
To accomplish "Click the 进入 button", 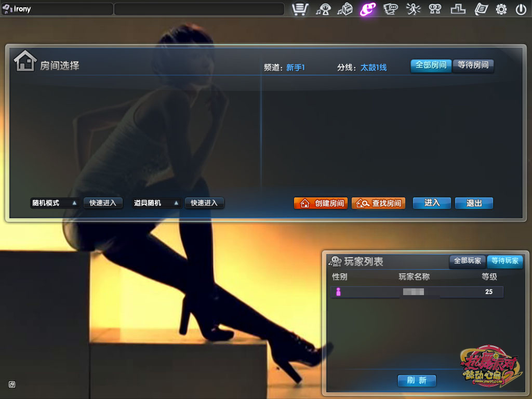I will point(432,203).
